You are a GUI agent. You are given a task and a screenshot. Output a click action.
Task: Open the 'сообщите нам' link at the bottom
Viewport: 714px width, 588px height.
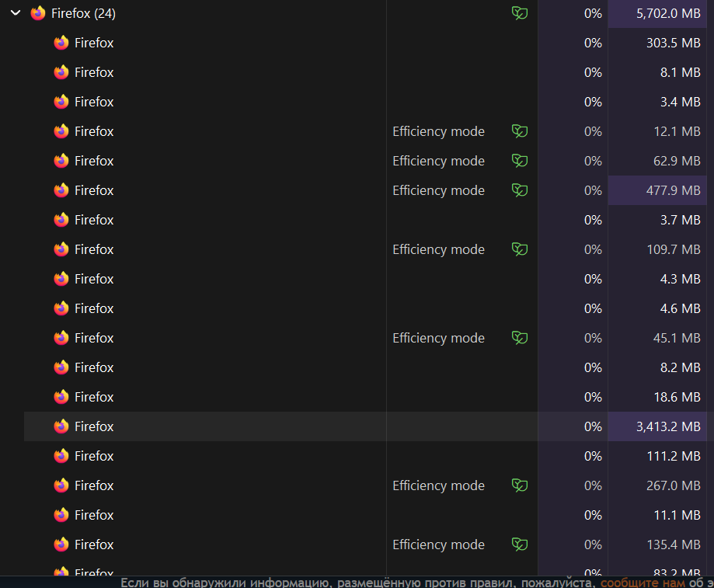643,583
